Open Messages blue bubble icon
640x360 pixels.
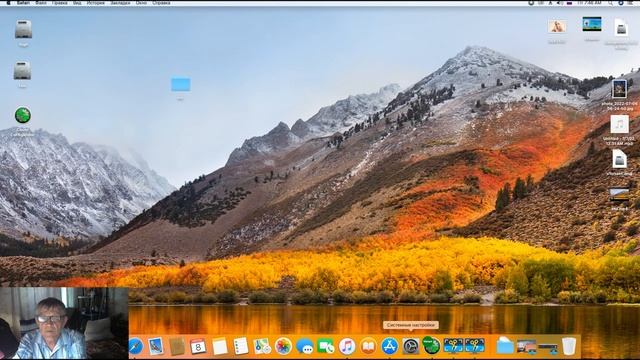tap(304, 346)
